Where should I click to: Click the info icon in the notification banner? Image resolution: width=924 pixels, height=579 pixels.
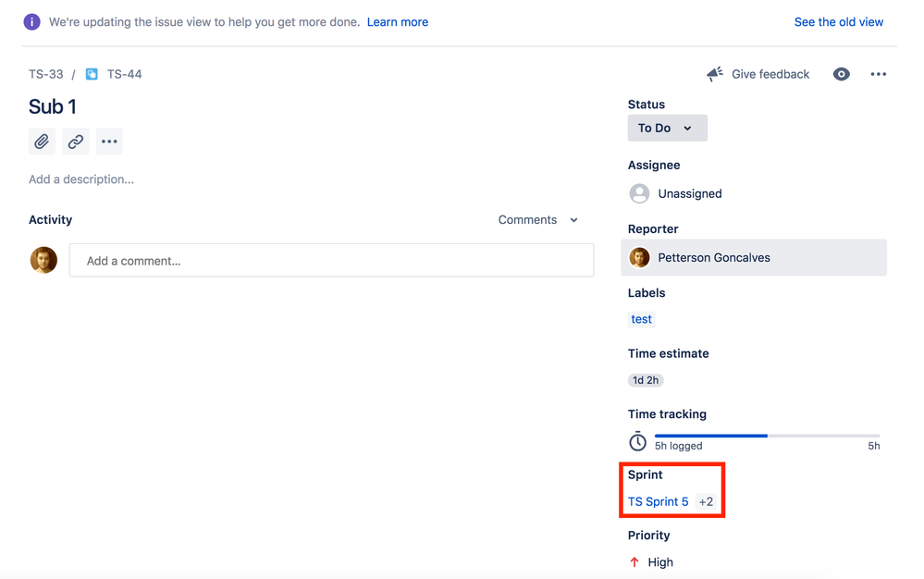coord(31,20)
